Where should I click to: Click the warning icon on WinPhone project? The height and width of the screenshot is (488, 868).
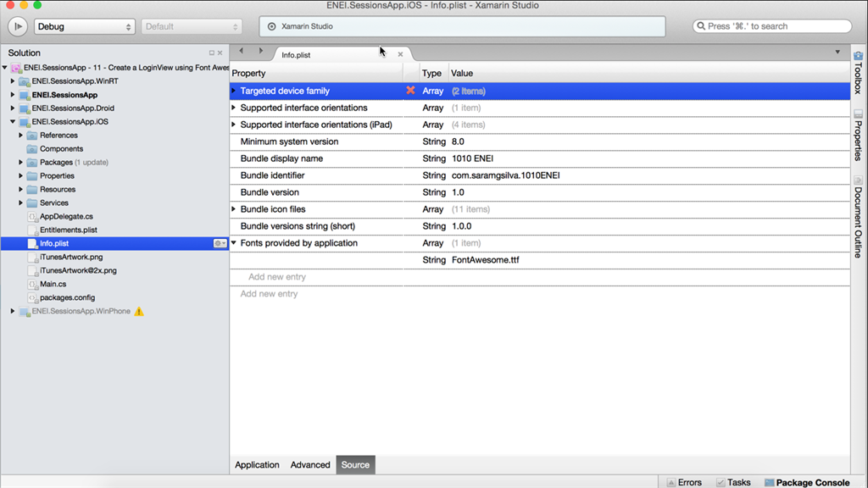[139, 312]
